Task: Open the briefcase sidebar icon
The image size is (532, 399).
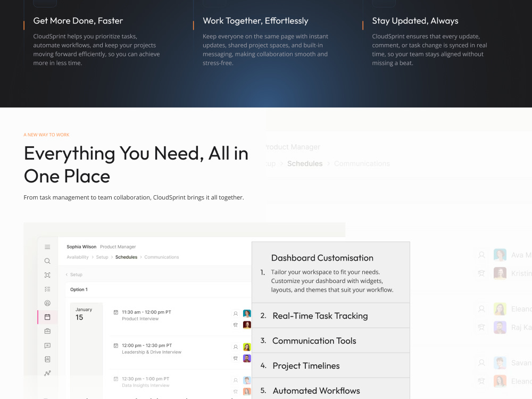Action: coord(47,331)
